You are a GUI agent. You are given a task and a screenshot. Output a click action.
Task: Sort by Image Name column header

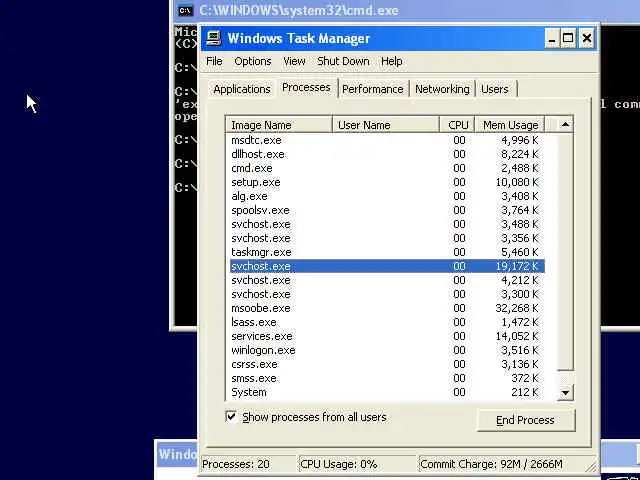(279, 125)
